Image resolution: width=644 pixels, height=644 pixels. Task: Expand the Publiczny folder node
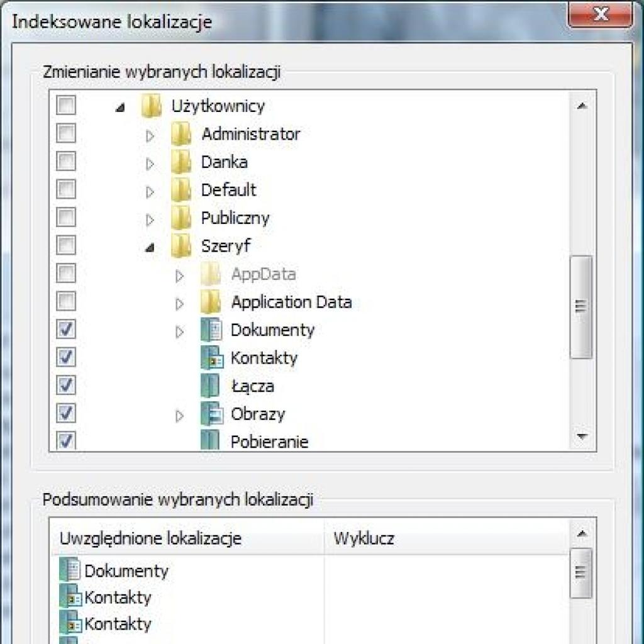click(150, 220)
